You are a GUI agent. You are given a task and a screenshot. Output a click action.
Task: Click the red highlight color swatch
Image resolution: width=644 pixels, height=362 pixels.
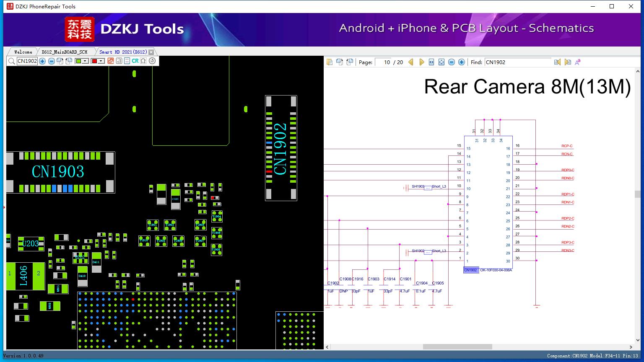click(94, 61)
